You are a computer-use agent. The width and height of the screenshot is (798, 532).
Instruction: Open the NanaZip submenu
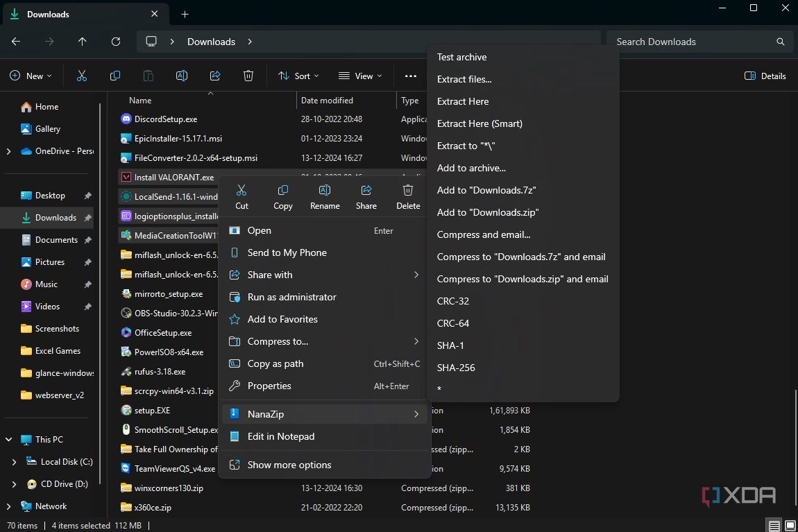[x=325, y=414]
